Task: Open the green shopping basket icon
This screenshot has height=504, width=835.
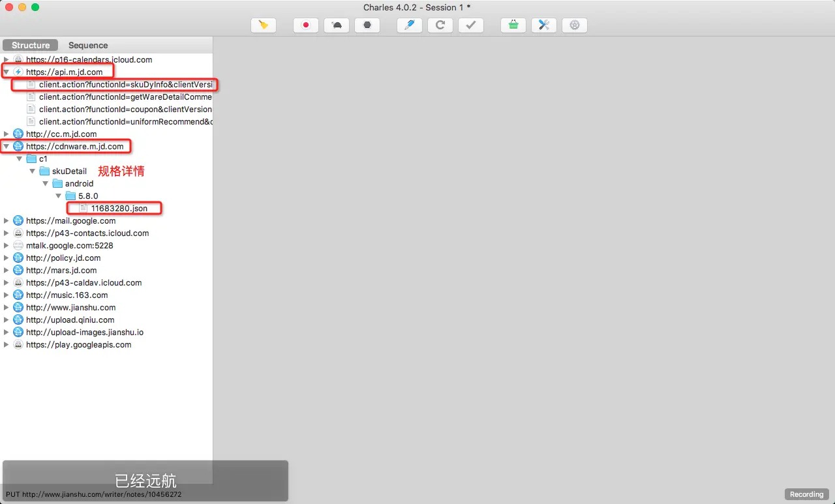Action: pyautogui.click(x=513, y=25)
